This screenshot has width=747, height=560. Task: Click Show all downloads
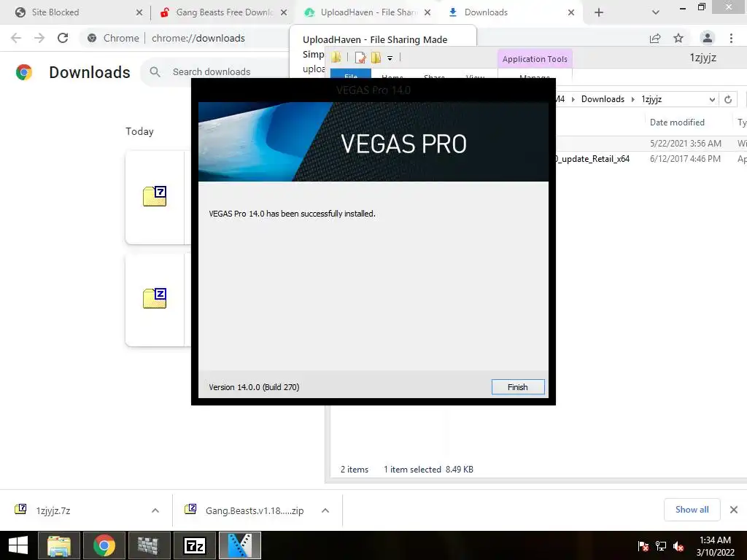pos(692,510)
